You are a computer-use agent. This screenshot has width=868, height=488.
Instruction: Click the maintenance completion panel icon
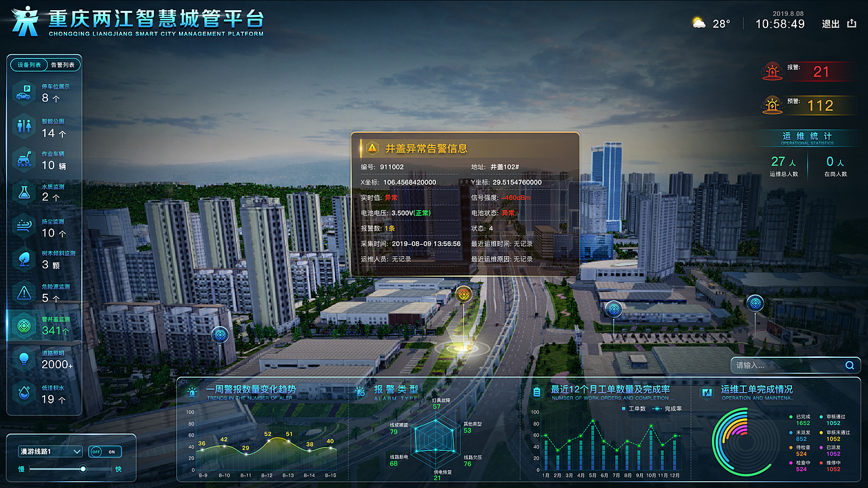707,391
